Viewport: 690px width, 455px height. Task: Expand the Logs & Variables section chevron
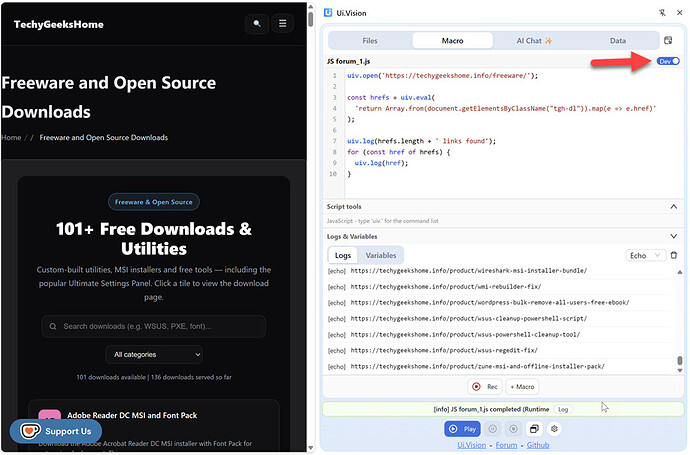[673, 237]
